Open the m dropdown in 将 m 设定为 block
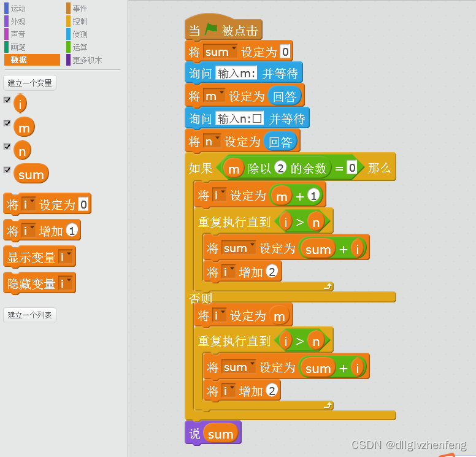This screenshot has height=457, width=476. coord(214,96)
